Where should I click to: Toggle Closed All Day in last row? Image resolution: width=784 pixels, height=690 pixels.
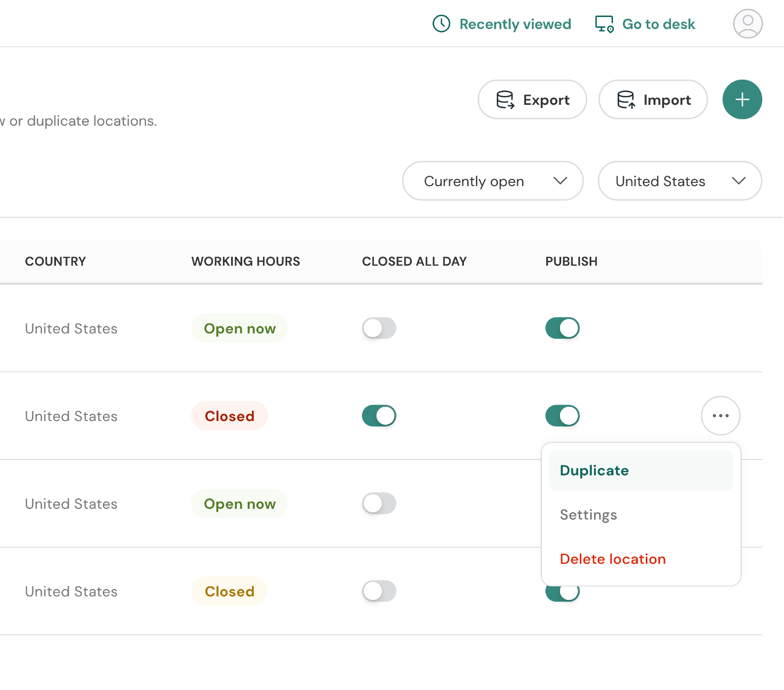coord(379,591)
